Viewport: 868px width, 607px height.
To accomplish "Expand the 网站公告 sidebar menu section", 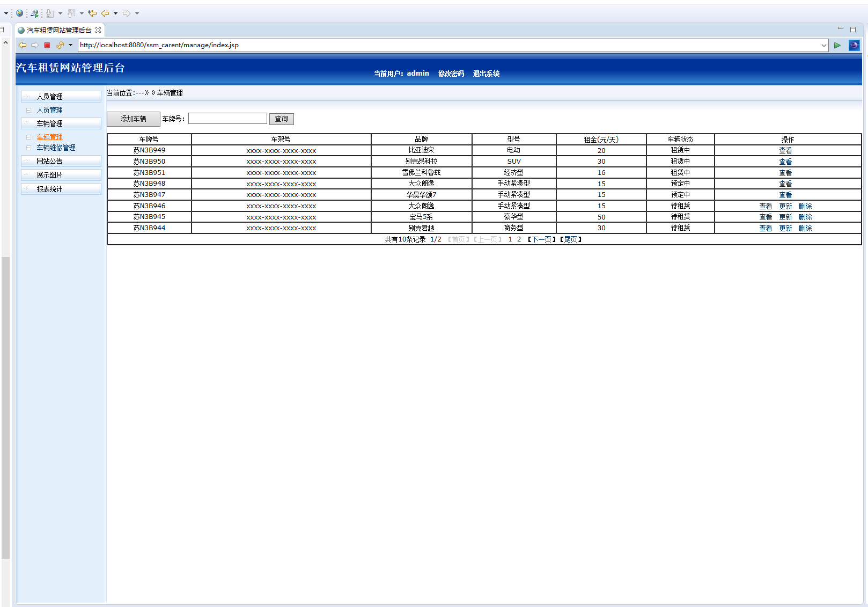I will (61, 161).
